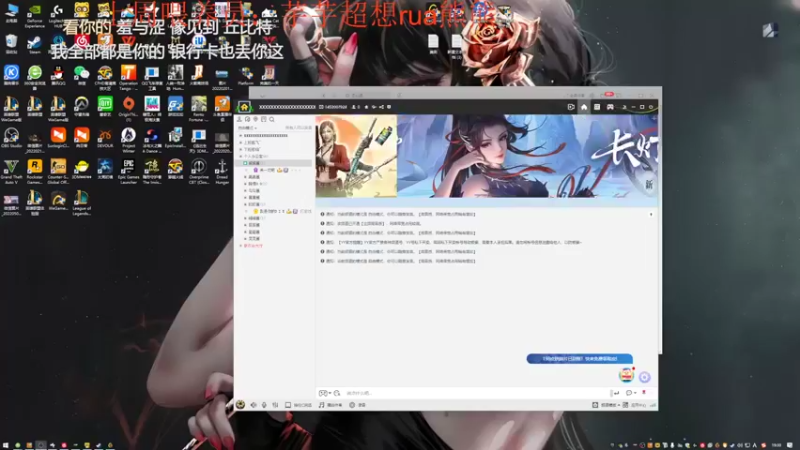Click the purple round icon beside the mascot

click(x=644, y=377)
